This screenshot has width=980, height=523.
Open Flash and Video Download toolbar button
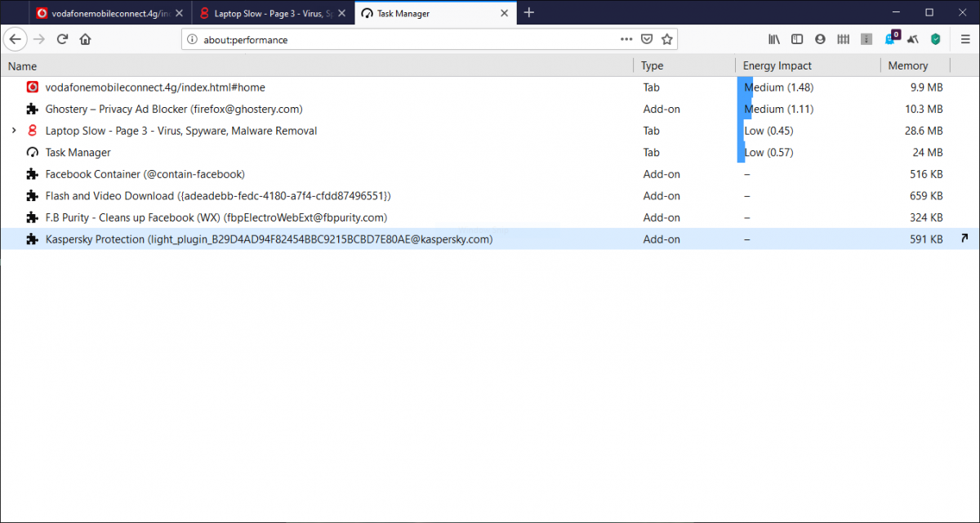(867, 39)
